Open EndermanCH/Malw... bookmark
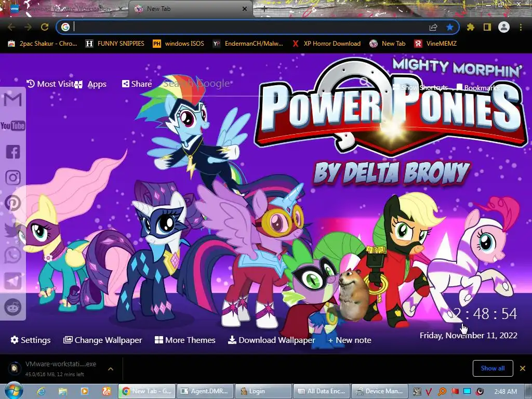Viewport: 532px width, 399px height. point(248,44)
